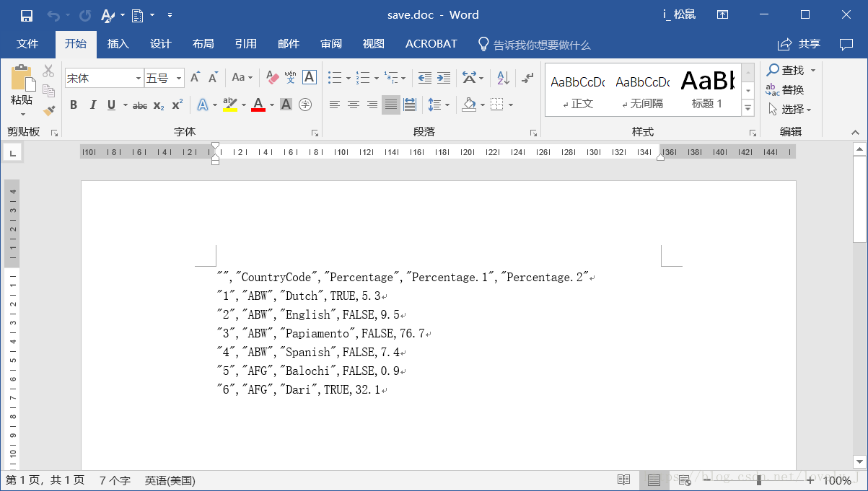The width and height of the screenshot is (868, 491).
Task: Open font dialog launcher in 字体 group
Action: [315, 133]
